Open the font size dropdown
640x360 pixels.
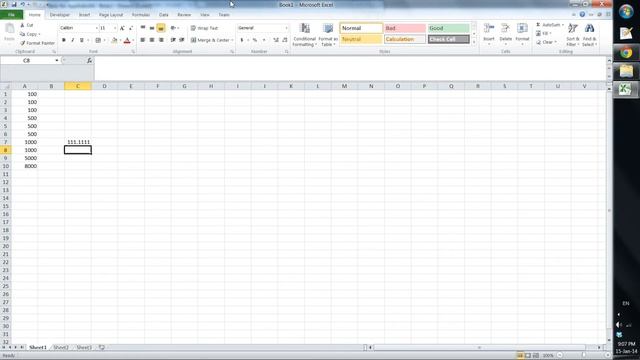[115, 28]
